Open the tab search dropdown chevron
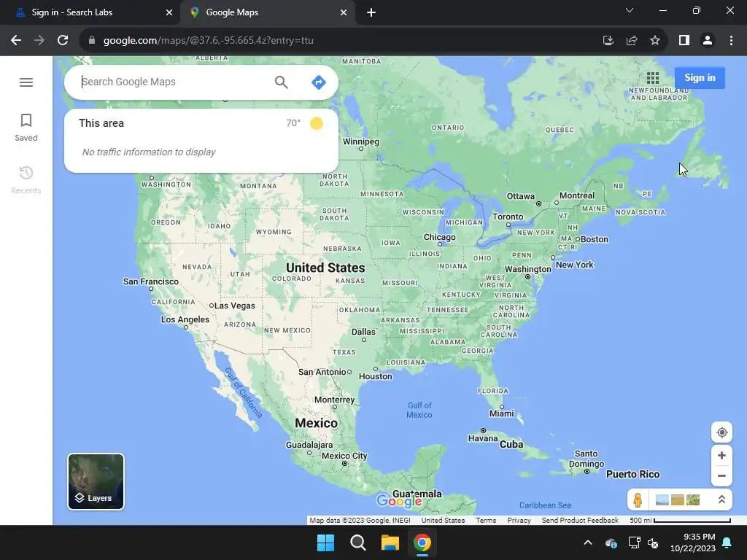 point(630,10)
